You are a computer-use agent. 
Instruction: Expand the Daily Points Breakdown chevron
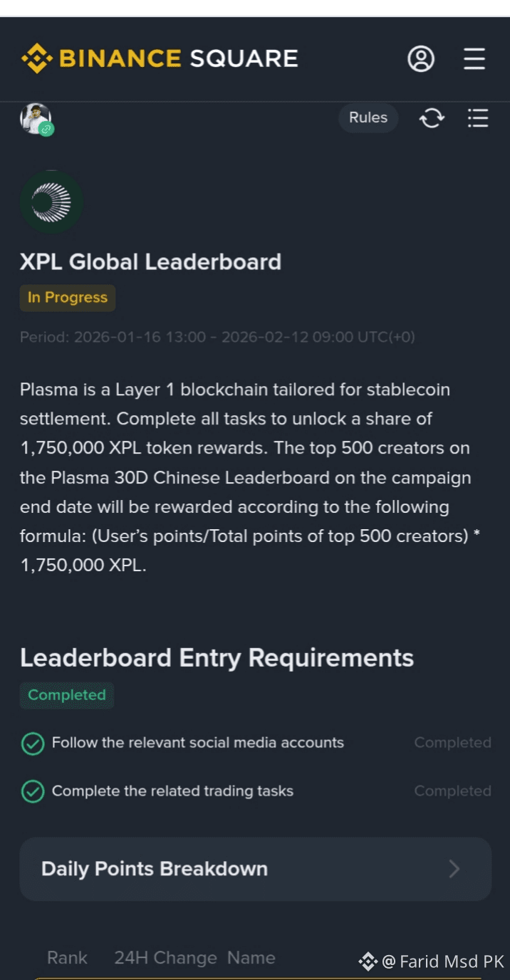pyautogui.click(x=454, y=869)
